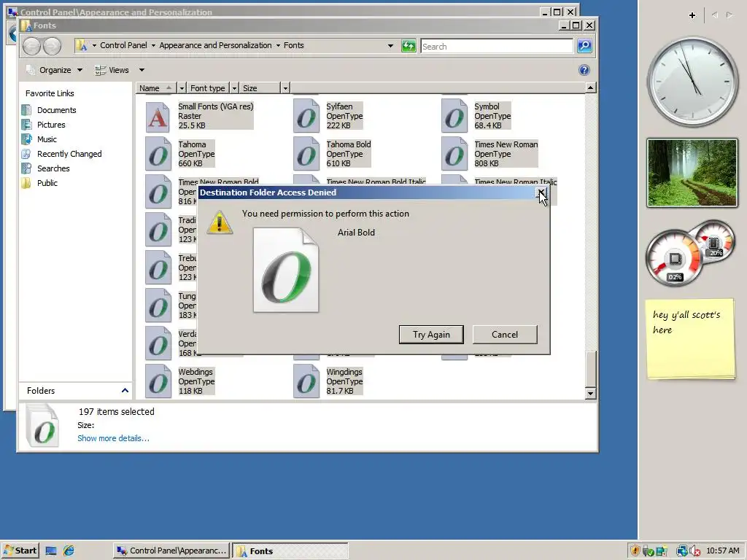Sort by the Size column header
The image size is (747, 560).
click(x=259, y=88)
